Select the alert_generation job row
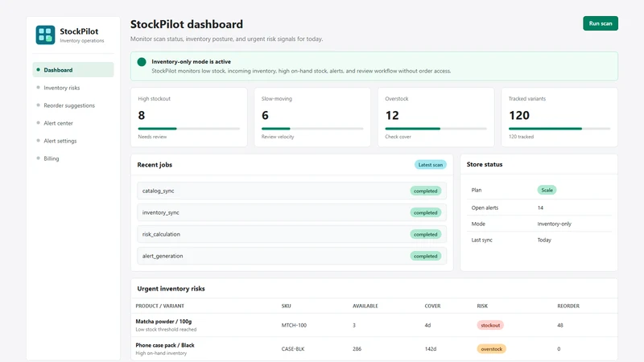Image resolution: width=644 pixels, height=362 pixels. (x=291, y=256)
